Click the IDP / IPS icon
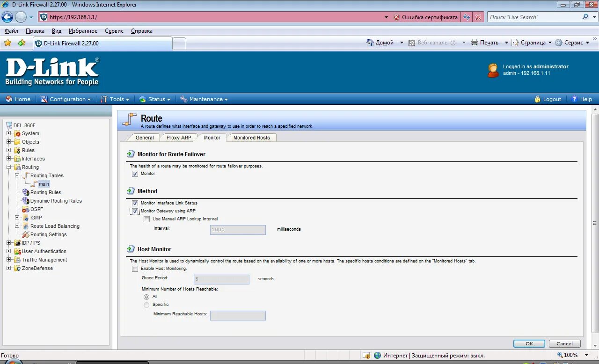Image resolution: width=599 pixels, height=364 pixels. (x=17, y=243)
